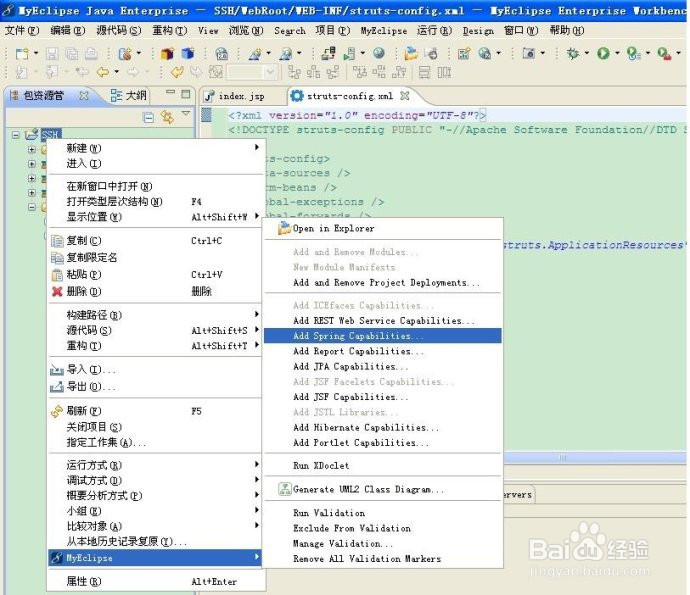Close the 包资源管 view tab

84,95
